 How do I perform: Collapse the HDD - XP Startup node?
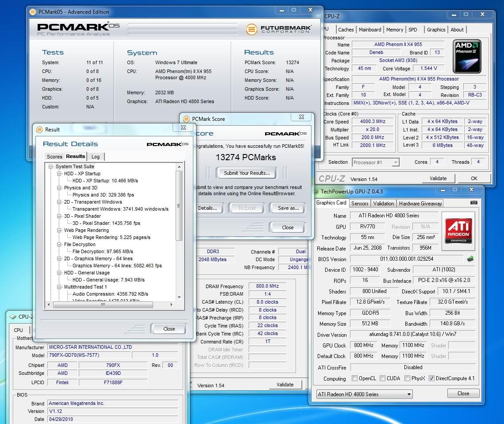click(59, 173)
